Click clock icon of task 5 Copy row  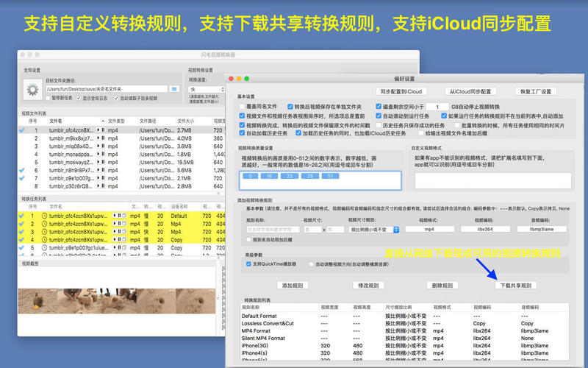(44, 248)
